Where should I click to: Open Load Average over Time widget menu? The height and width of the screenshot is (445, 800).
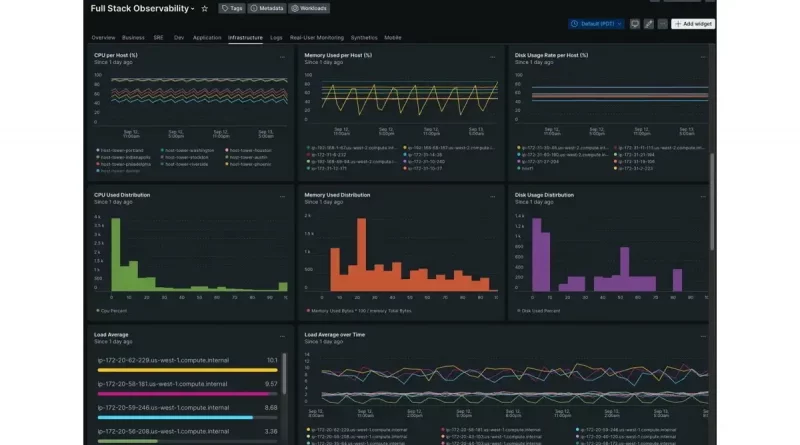point(703,336)
